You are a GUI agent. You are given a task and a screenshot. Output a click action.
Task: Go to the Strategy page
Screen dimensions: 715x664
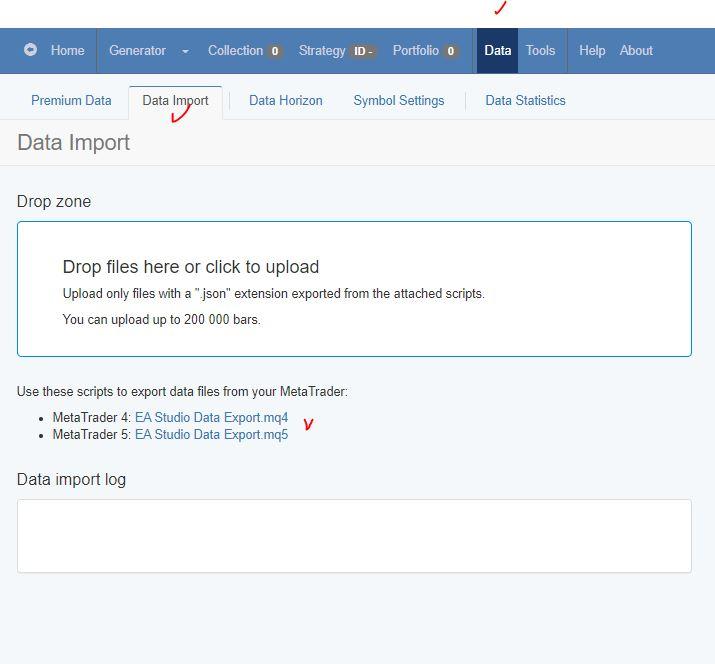[321, 51]
